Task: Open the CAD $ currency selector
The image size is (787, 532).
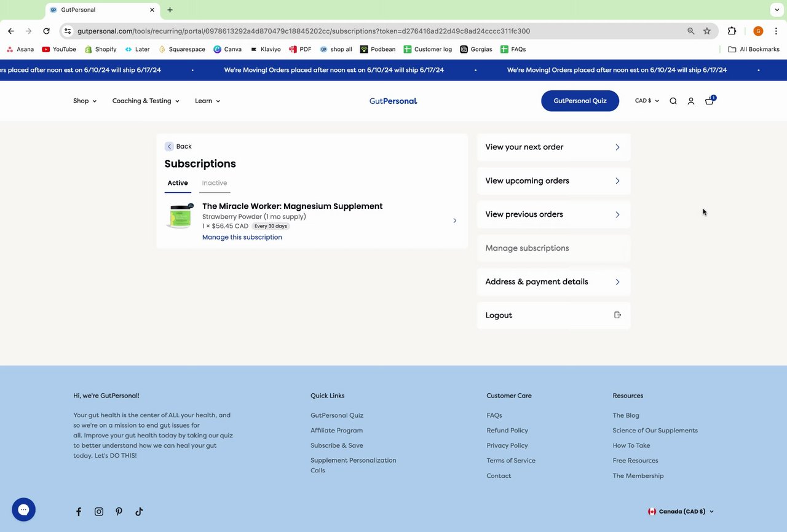Action: 647,101
